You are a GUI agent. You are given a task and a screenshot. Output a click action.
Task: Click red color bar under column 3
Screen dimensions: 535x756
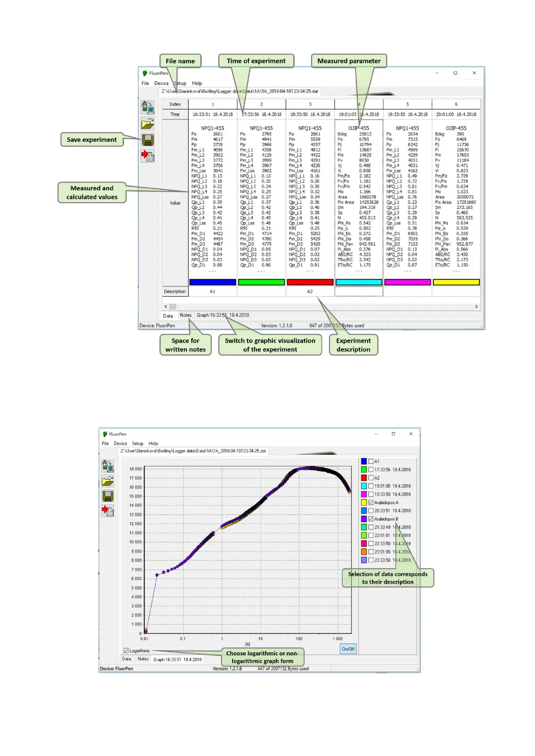click(x=310, y=282)
